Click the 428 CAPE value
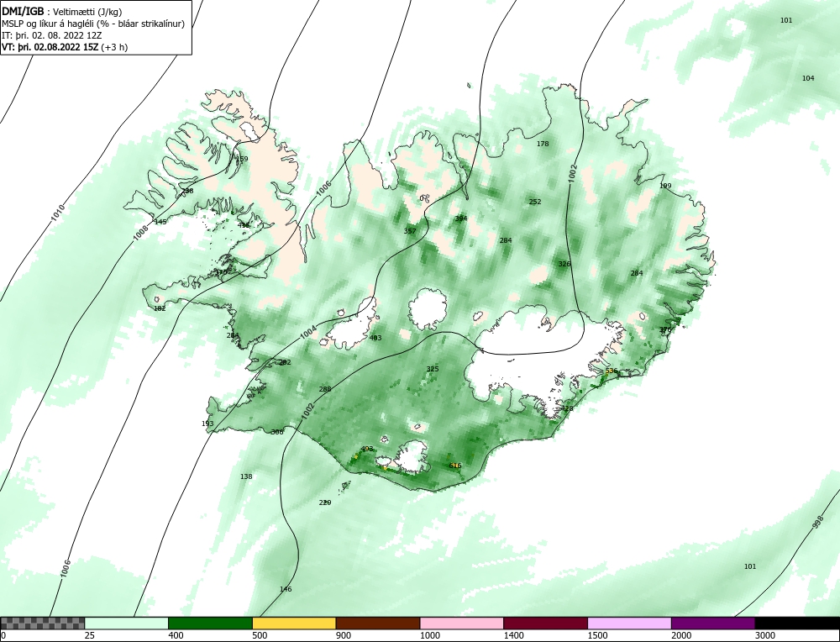This screenshot has height=642, width=840. click(x=567, y=408)
